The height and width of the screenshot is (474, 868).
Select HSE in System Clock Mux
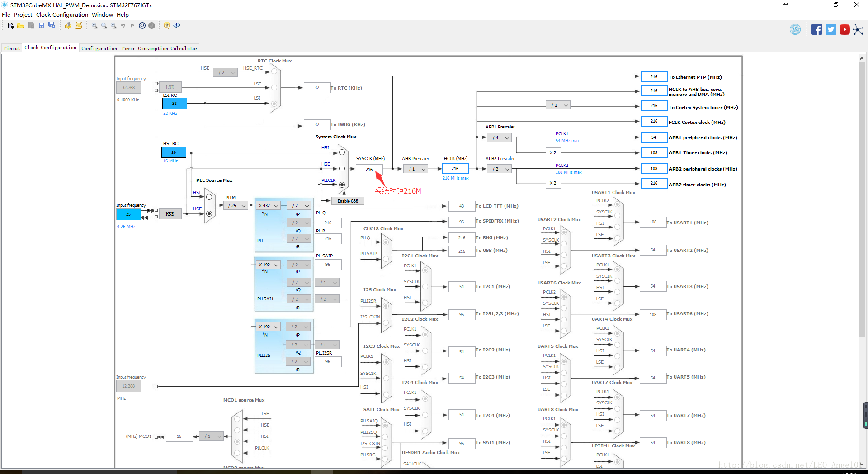342,168
